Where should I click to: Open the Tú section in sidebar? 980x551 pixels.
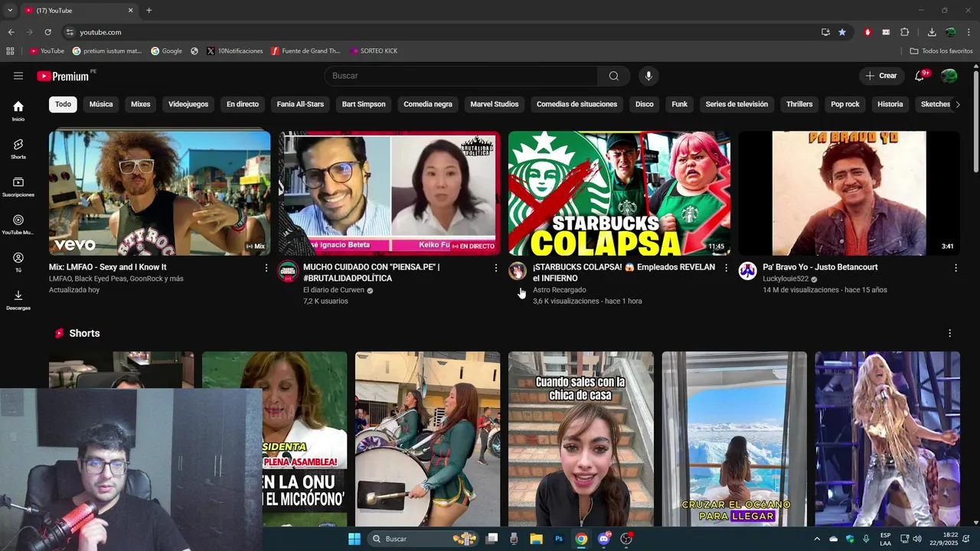18,262
